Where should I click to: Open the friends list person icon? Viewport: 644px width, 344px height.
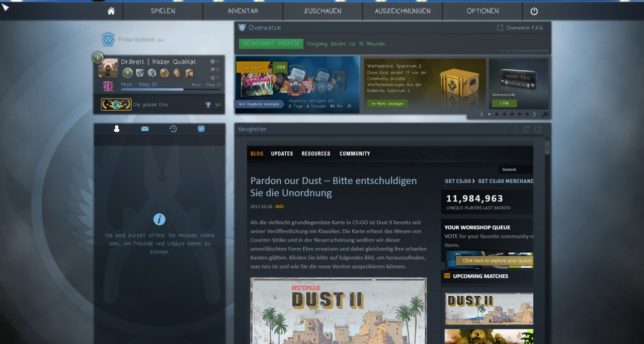pyautogui.click(x=117, y=129)
